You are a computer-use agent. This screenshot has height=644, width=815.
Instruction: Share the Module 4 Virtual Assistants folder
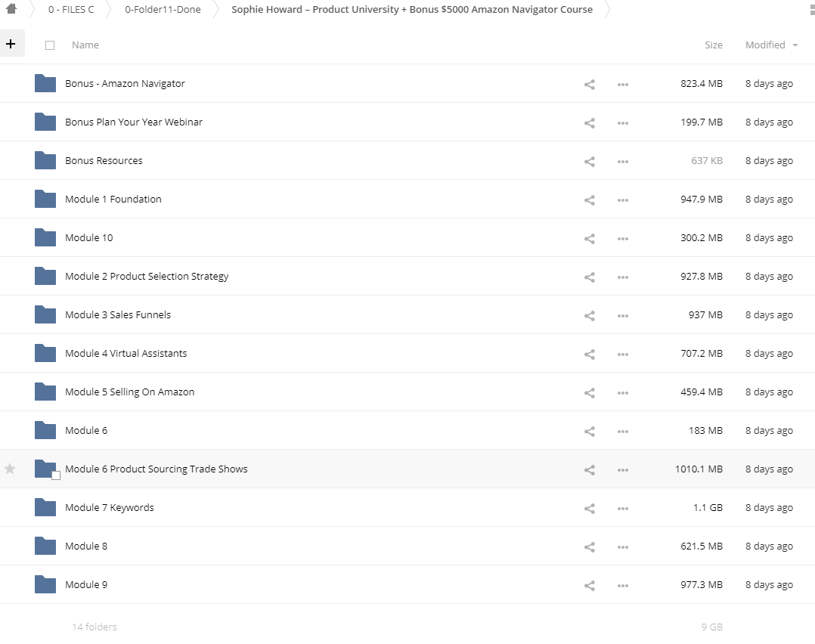[590, 354]
